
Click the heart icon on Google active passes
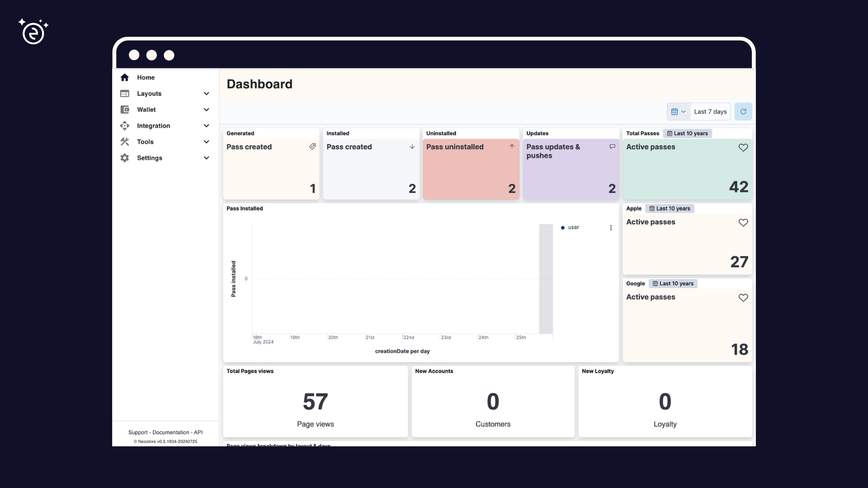tap(743, 298)
